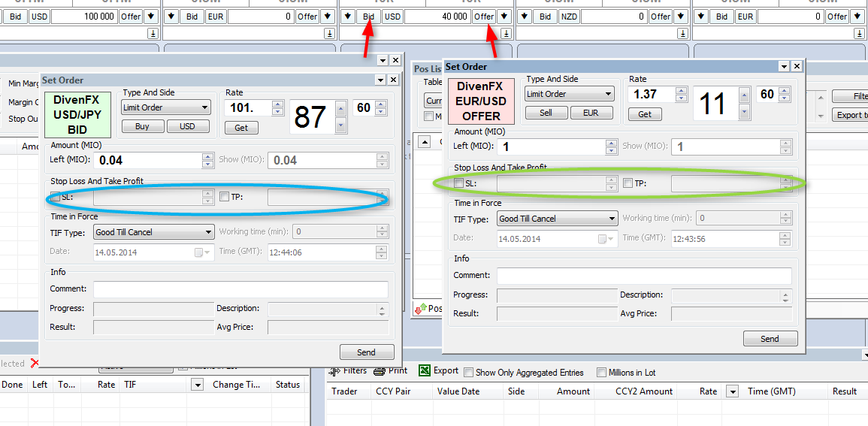Enable TP checkbox in USD/JPY order
Viewport: 868px width, 426px height.
[224, 196]
